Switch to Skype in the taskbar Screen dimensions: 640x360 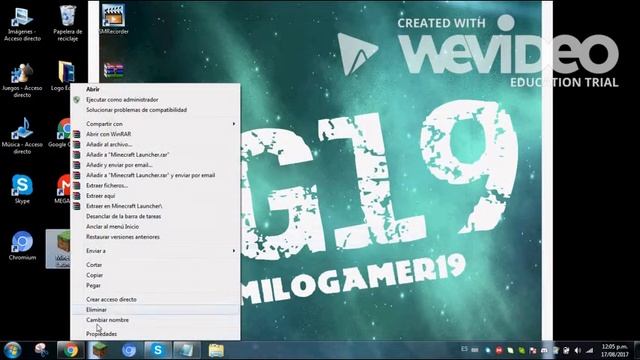point(158,350)
